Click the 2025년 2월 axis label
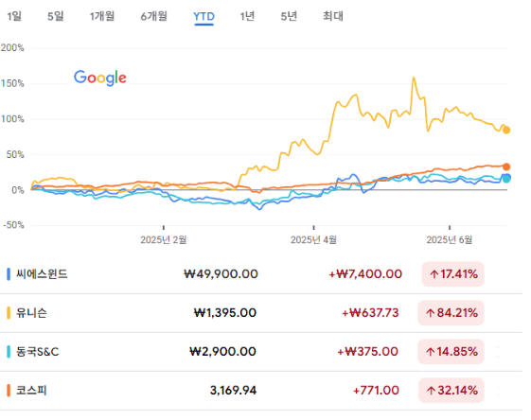Viewport: 531px width, 420px height. pyautogui.click(x=164, y=240)
